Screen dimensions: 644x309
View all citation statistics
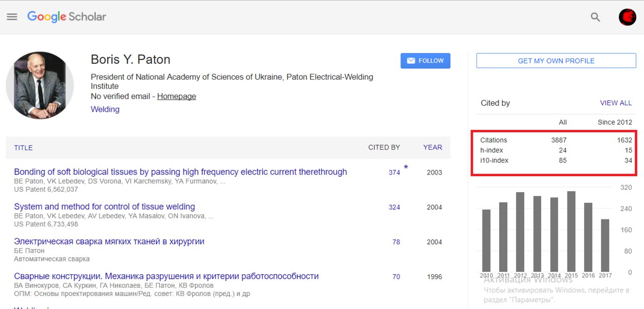click(615, 103)
